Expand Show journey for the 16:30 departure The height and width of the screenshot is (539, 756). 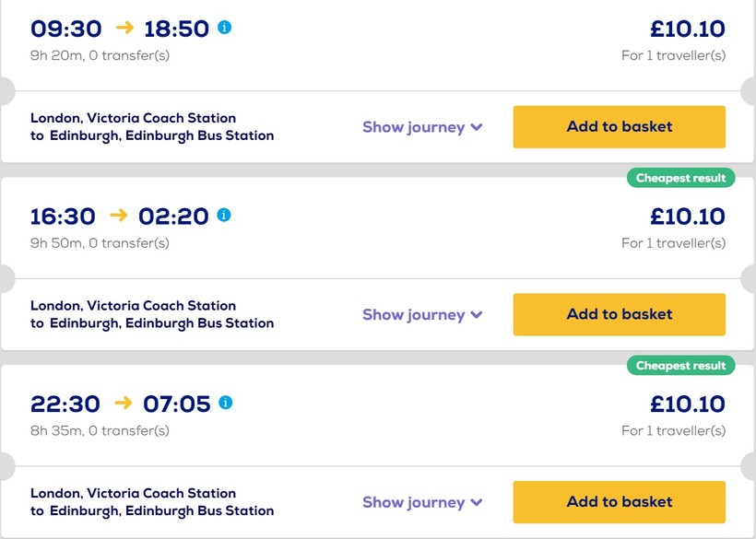tap(422, 314)
